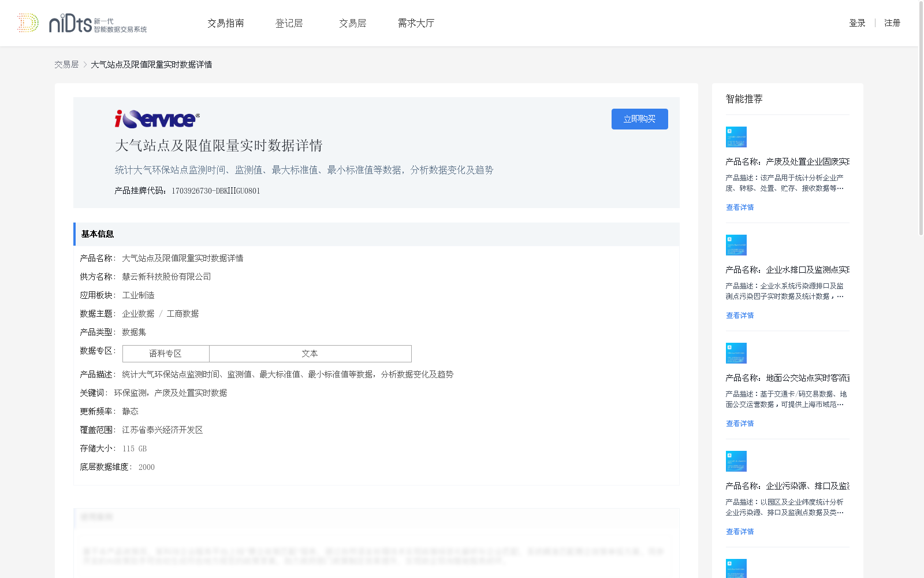Open the 需求大厅 menu
The image size is (924, 578).
point(416,23)
